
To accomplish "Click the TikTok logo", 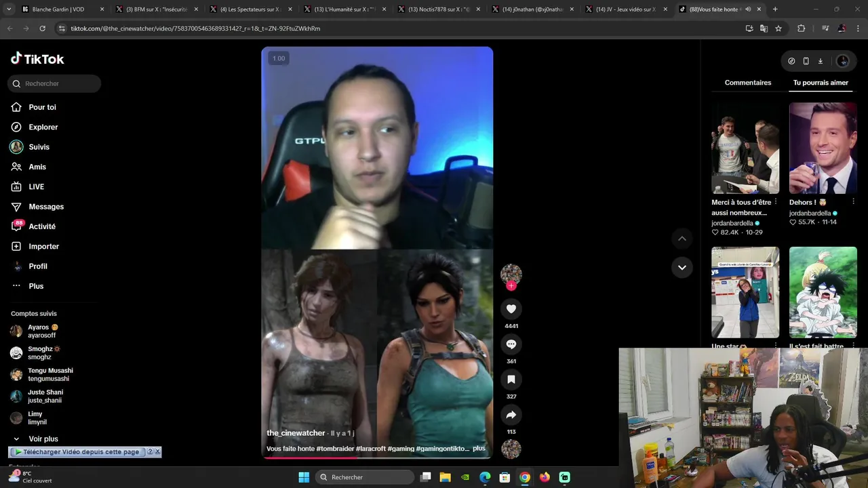I will click(37, 59).
